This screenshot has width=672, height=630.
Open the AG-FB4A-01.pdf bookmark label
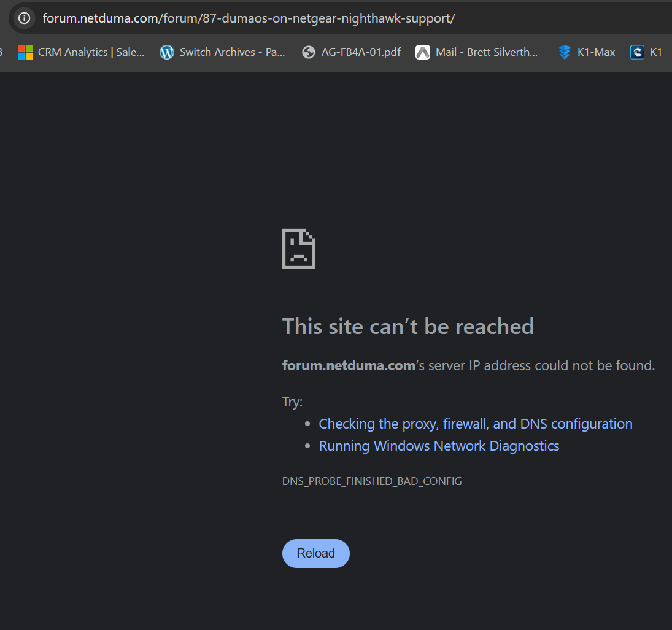coord(361,52)
